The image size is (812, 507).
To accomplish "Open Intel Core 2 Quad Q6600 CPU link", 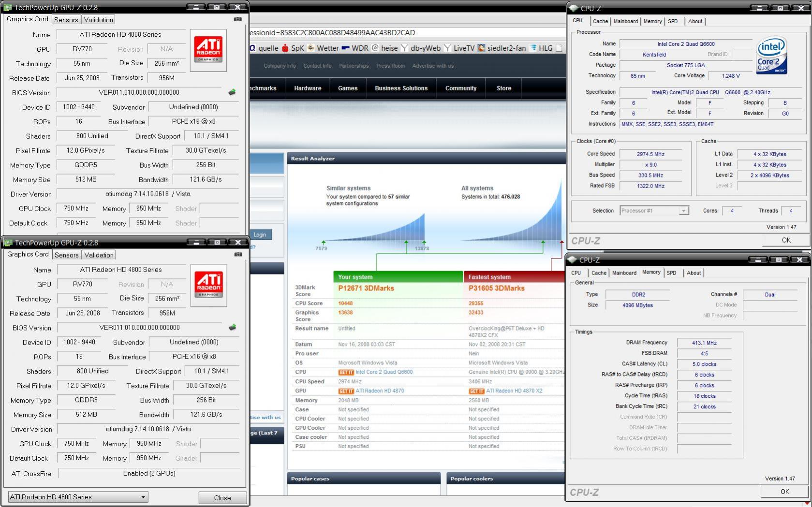I will (384, 372).
